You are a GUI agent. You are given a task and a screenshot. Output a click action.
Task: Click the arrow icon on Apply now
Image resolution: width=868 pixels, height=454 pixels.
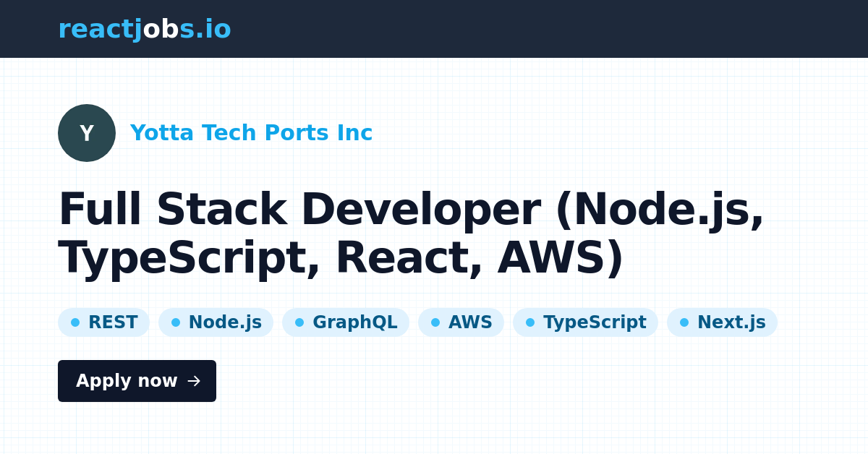[194, 381]
